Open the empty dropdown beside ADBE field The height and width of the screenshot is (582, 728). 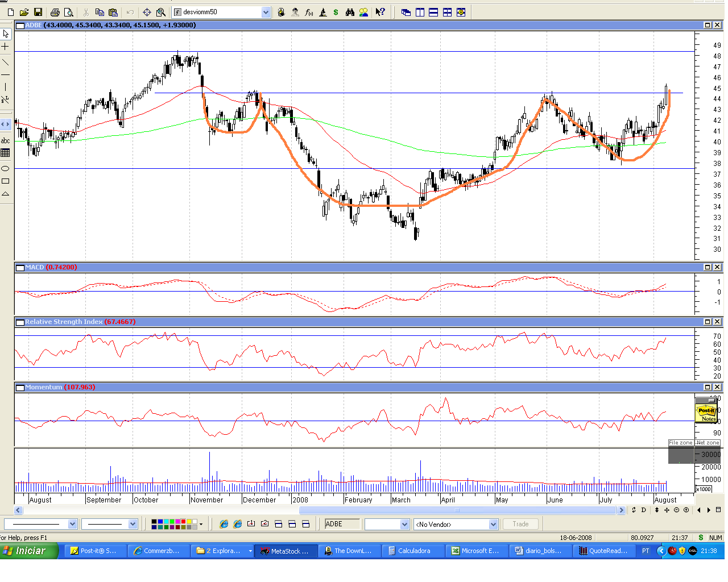[x=404, y=525]
